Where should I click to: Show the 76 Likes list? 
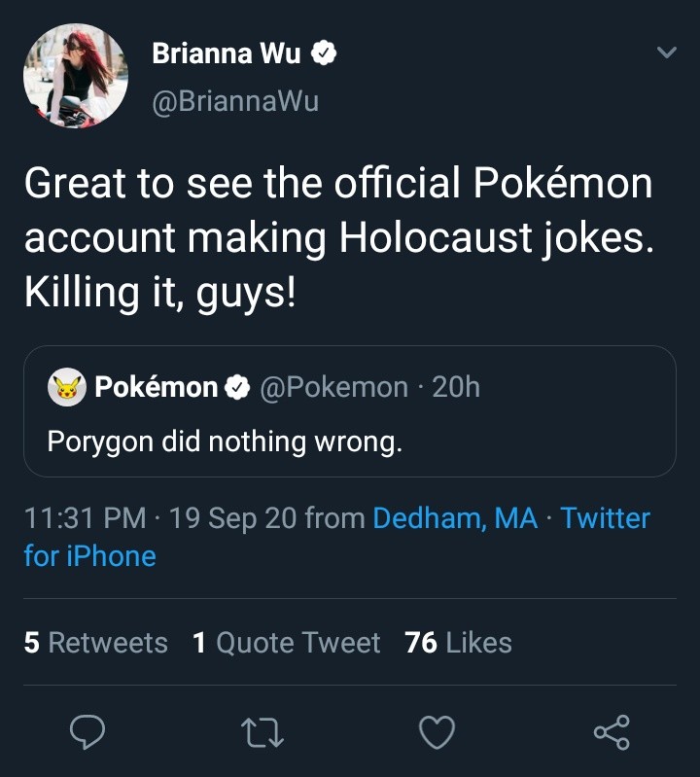pos(458,643)
